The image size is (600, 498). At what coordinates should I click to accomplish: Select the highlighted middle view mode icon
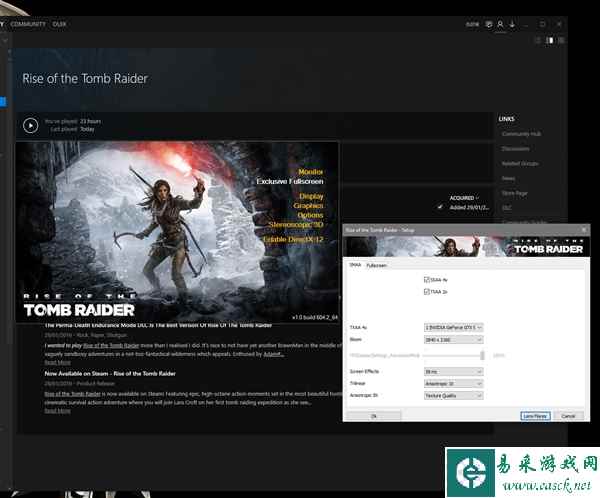coord(550,40)
